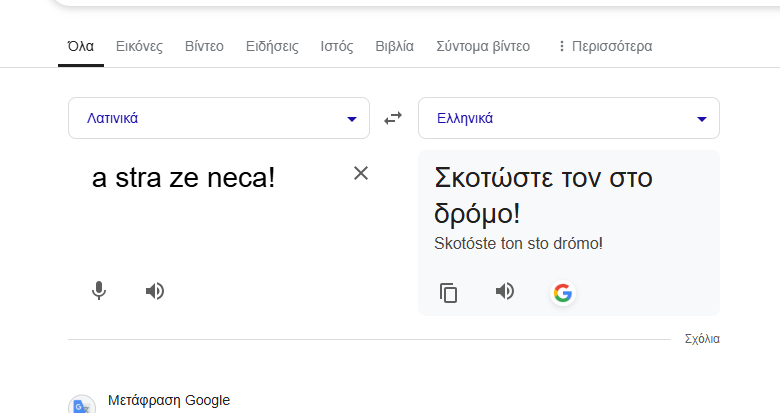Viewport: 780px width, 413px height.
Task: Copy the Greek translation text
Action: (449, 293)
